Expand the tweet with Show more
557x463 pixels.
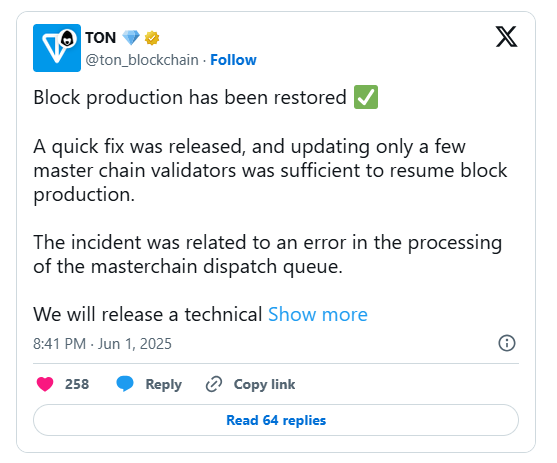tap(318, 314)
